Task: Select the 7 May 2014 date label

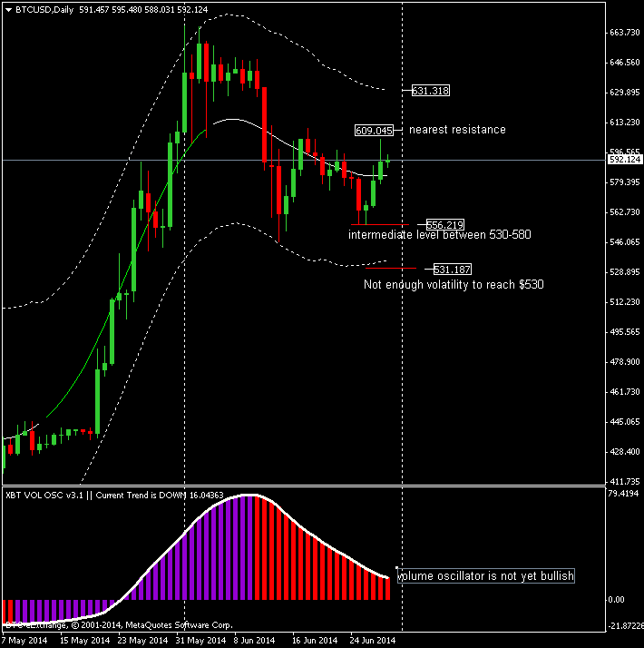Action: click(25, 640)
